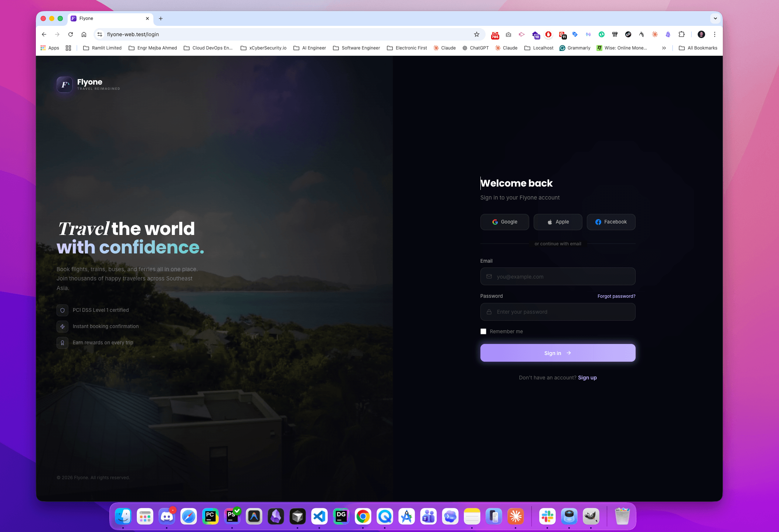The width and height of the screenshot is (779, 532).
Task: Sign in with Google button
Action: click(504, 222)
